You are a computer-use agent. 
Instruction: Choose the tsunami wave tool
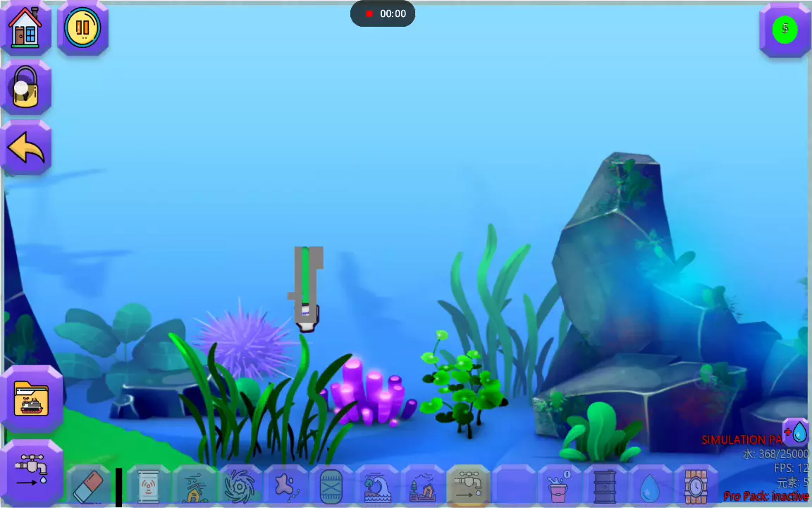[x=377, y=486]
